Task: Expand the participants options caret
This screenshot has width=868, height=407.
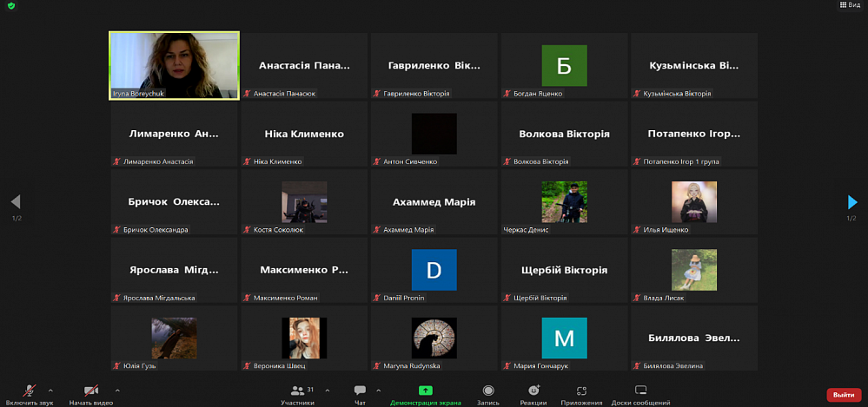Action: click(x=328, y=391)
